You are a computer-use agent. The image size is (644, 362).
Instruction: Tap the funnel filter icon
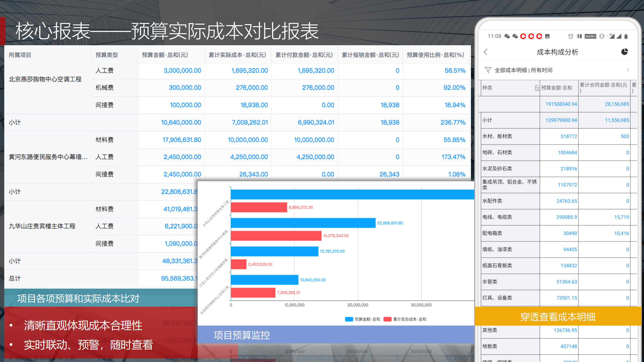pyautogui.click(x=488, y=70)
